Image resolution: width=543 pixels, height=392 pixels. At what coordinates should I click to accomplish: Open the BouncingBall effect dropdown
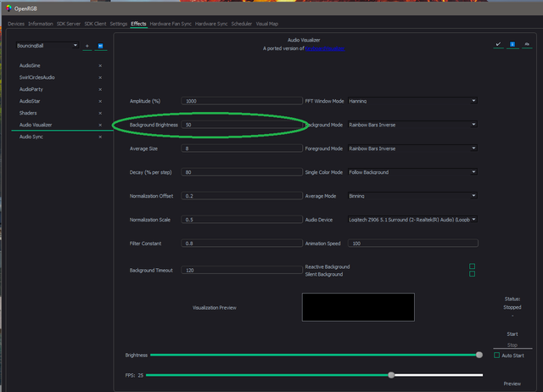click(48, 46)
